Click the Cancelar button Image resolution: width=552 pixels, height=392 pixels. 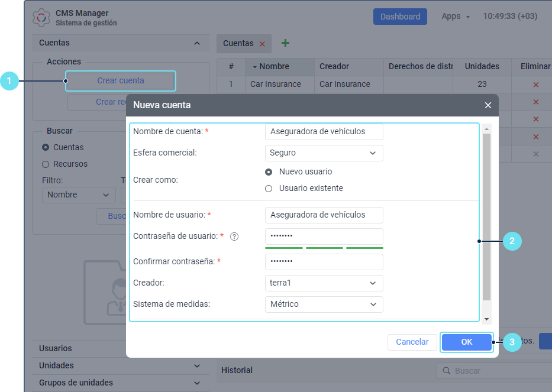[x=412, y=342]
